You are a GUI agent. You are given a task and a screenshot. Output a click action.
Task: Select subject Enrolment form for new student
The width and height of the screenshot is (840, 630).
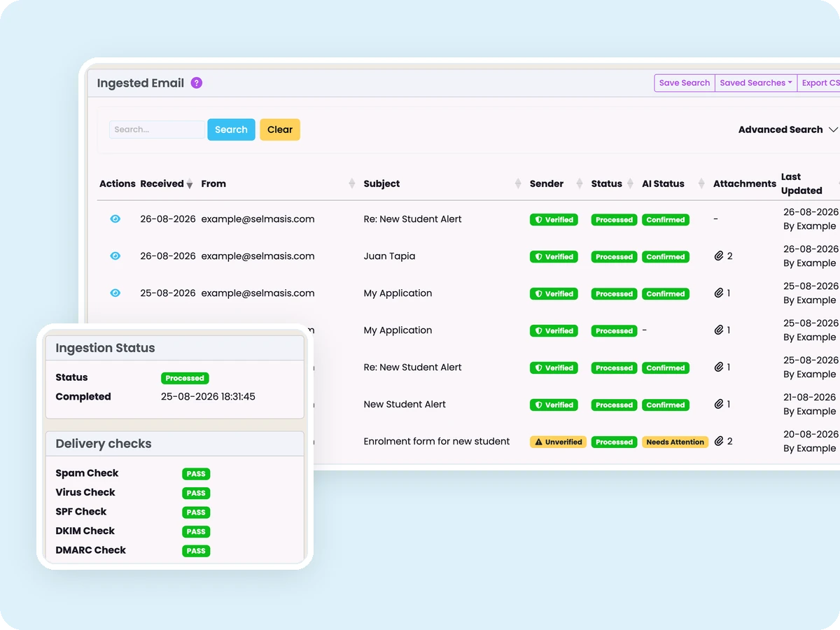437,442
